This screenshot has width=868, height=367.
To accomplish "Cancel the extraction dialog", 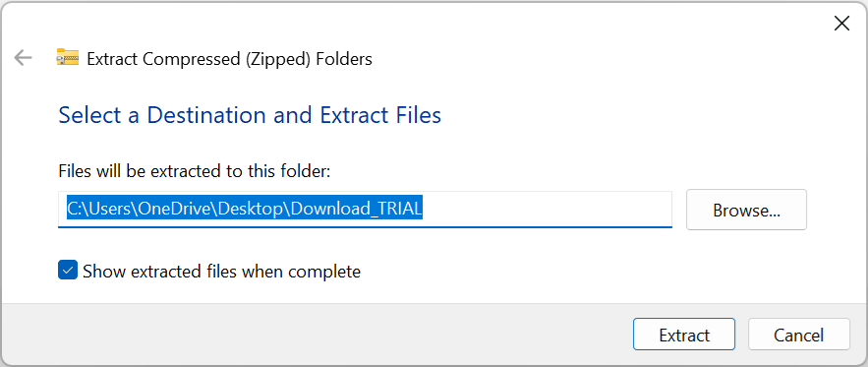I will [799, 335].
